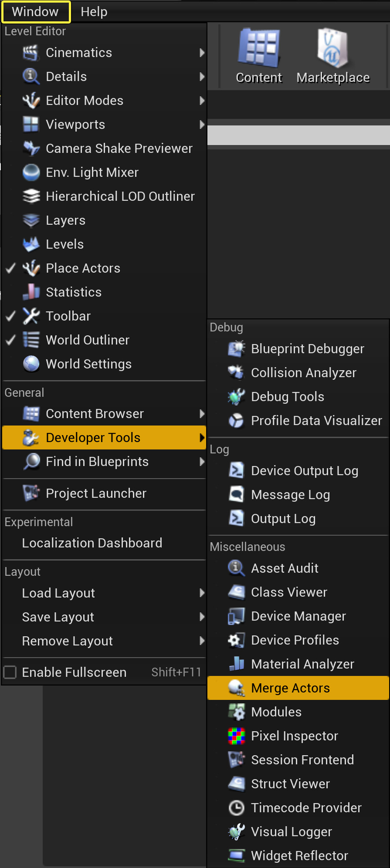390x868 pixels.
Task: Uncheck the Place Actors panel
Action: [11, 268]
